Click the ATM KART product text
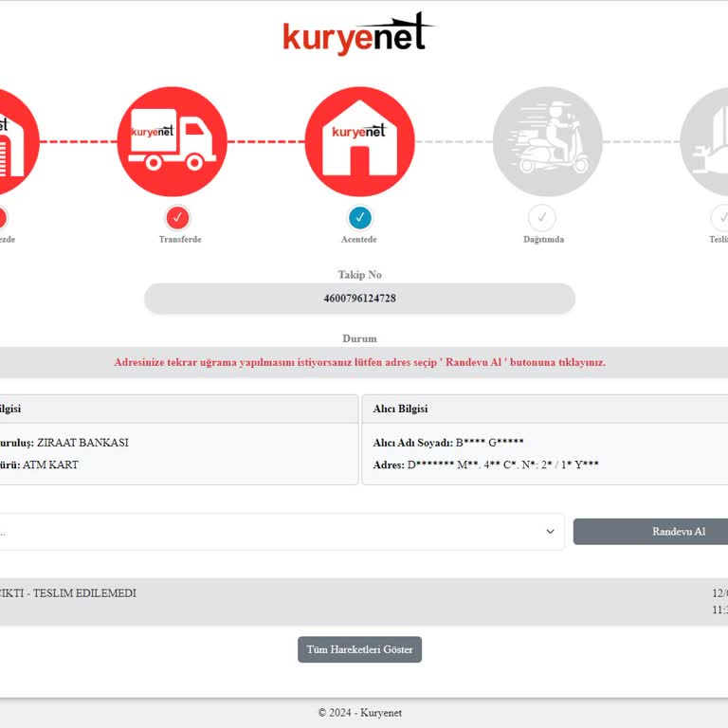Viewport: 728px width, 728px height. point(50,464)
